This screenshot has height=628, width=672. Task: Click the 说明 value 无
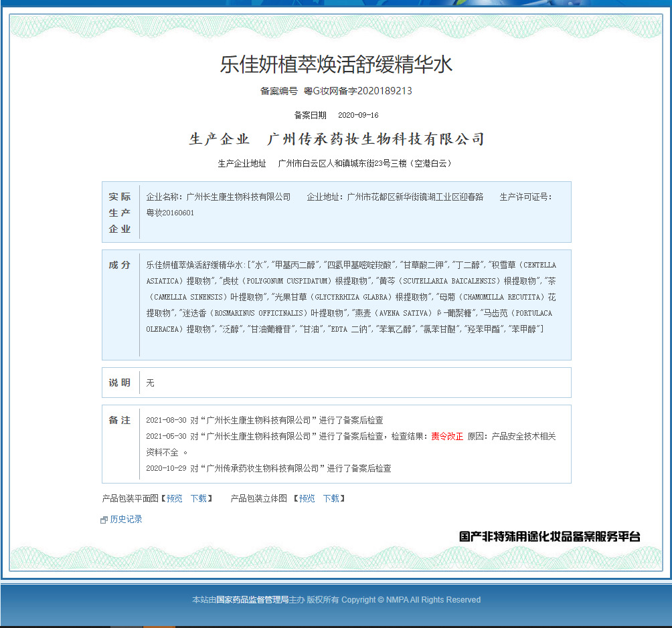(x=150, y=383)
